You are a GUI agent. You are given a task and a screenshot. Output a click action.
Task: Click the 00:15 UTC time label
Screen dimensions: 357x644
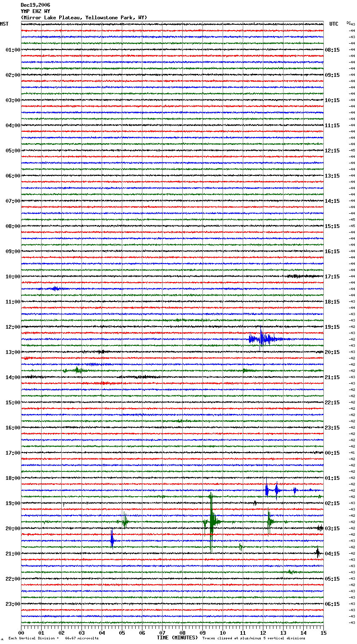[332, 453]
